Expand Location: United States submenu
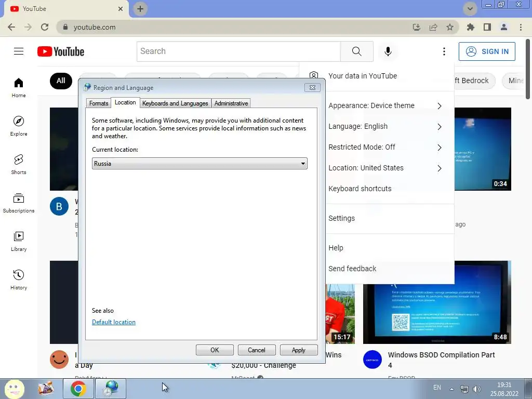 tap(390, 168)
